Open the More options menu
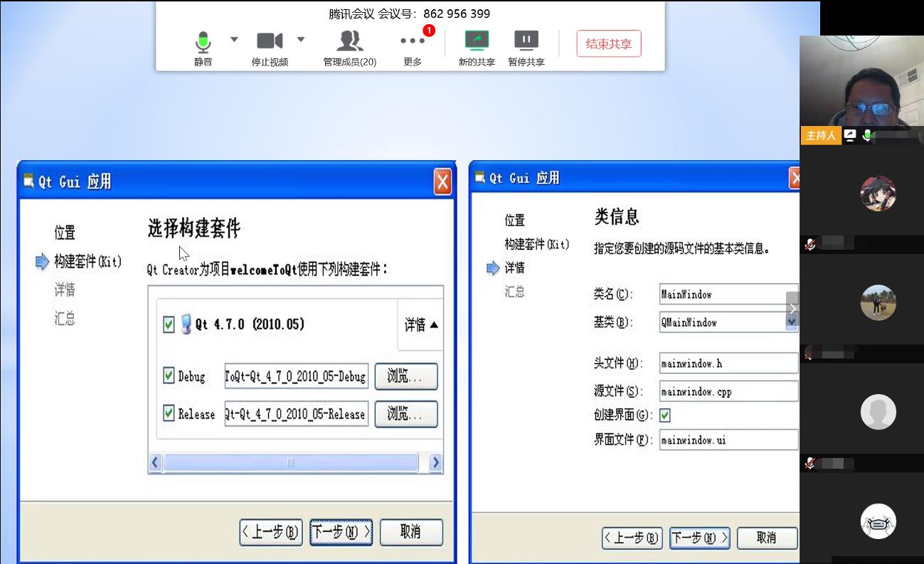 tap(413, 41)
